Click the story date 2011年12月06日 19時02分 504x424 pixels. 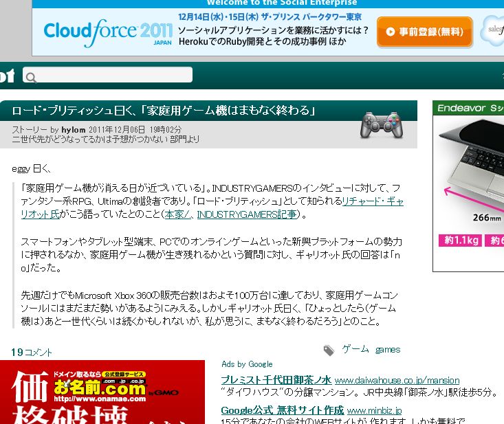[135, 130]
